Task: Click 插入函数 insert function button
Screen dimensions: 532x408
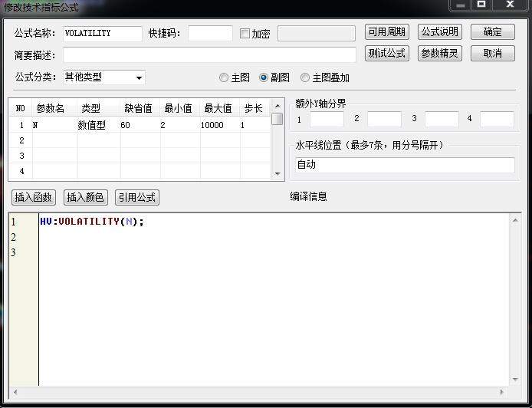Action: pyautogui.click(x=33, y=197)
